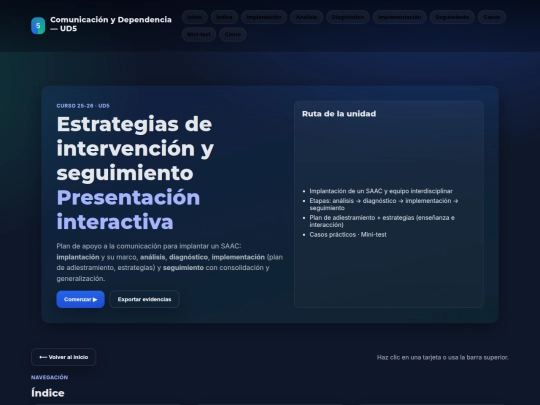Click hint text Haz clic en una tarjeta
Viewport: 540px width, 405px height.
point(443,357)
